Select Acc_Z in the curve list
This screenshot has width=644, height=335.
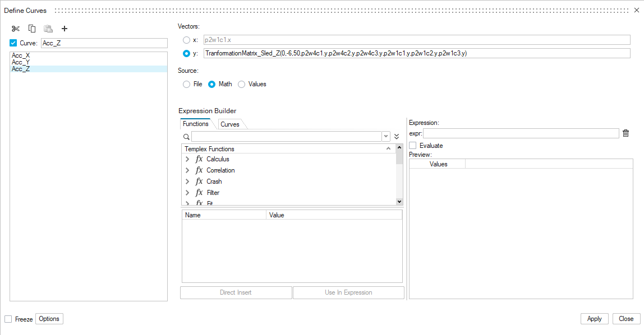coord(88,69)
